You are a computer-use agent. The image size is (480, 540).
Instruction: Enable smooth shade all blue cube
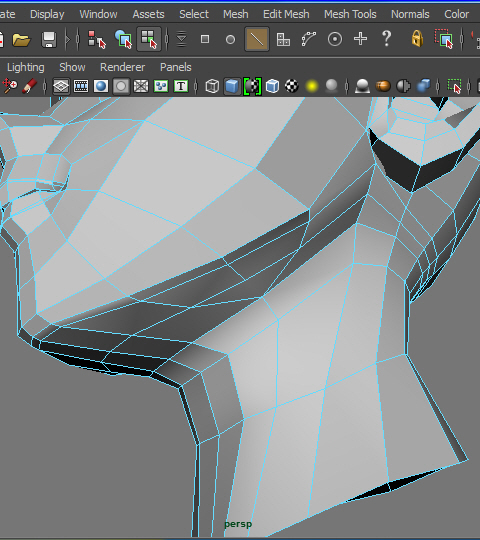(232, 86)
